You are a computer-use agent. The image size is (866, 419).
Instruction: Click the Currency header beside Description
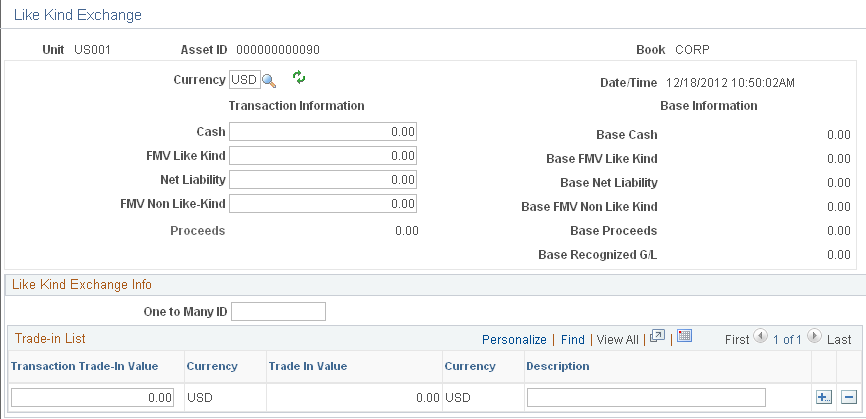coord(470,367)
